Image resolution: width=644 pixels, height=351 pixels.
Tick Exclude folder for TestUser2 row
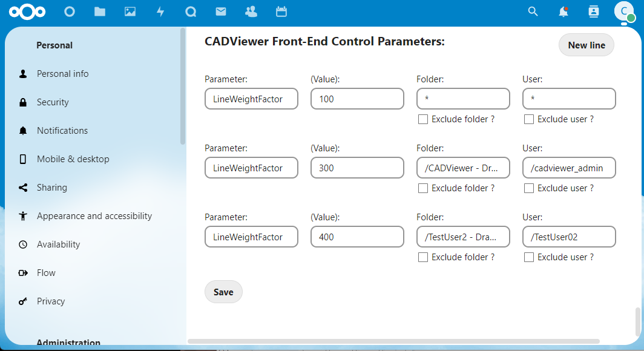[423, 257]
